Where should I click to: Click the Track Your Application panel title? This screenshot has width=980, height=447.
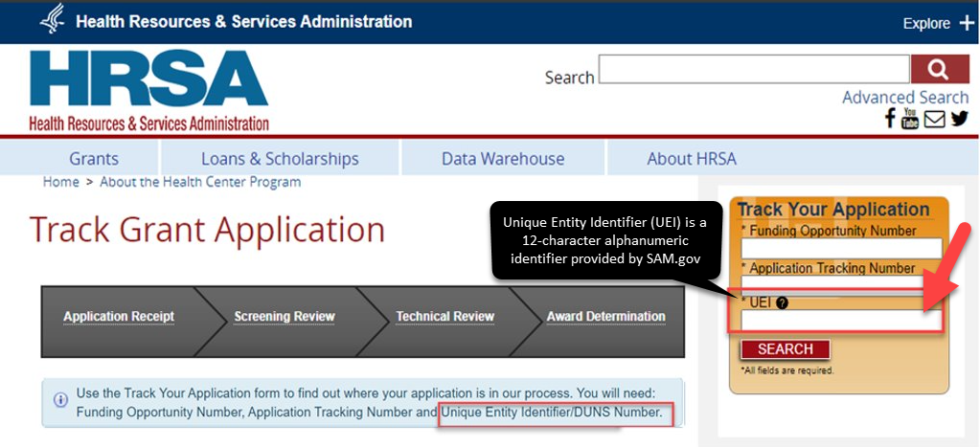(x=833, y=209)
